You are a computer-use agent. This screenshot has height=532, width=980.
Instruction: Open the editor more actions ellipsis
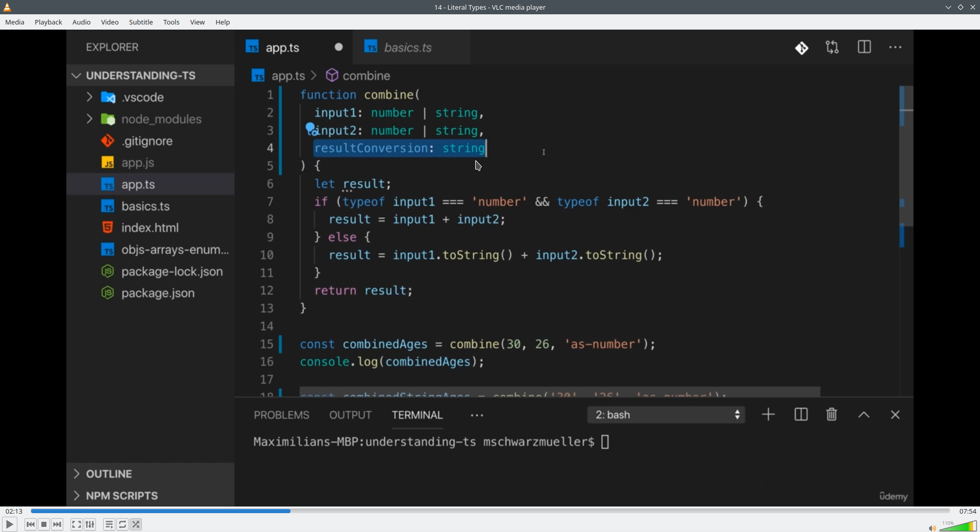point(895,47)
